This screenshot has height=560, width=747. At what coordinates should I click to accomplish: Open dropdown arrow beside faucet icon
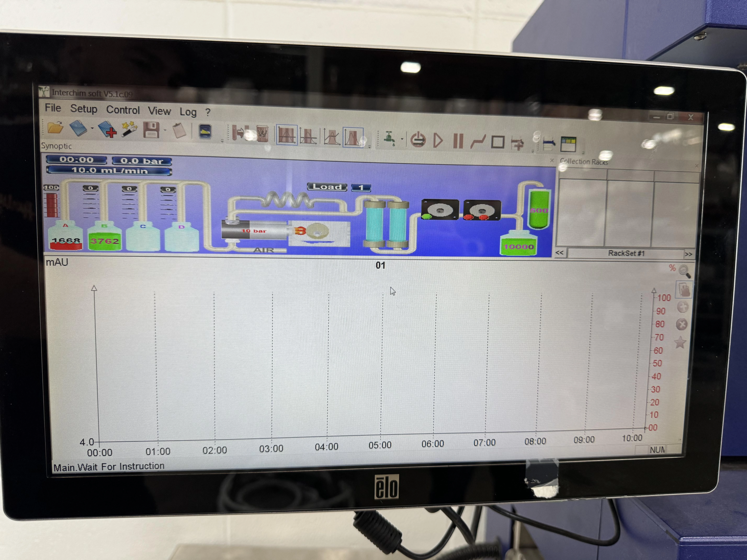click(x=402, y=139)
